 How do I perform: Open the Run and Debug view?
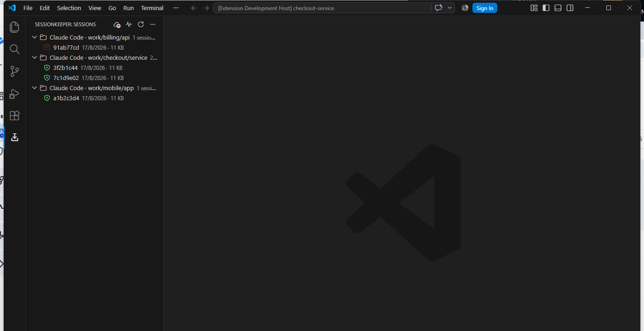pyautogui.click(x=15, y=93)
